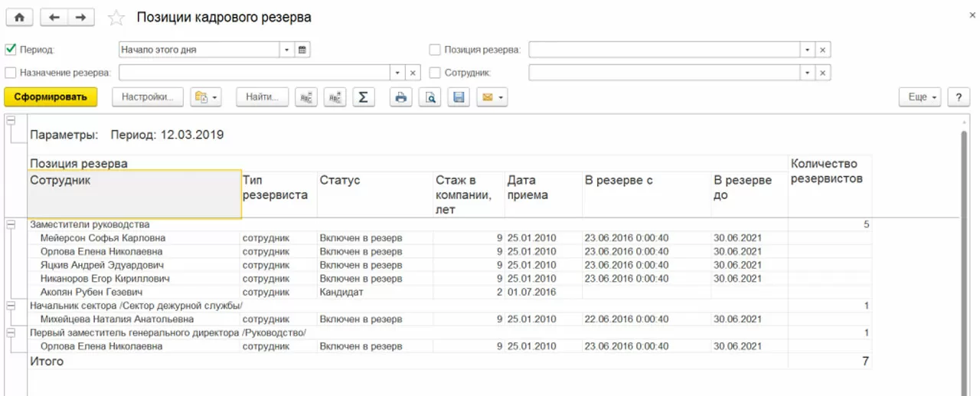Image resolution: width=980 pixels, height=396 pixels.
Task: Navigate back with the left arrow
Action: click(x=54, y=18)
